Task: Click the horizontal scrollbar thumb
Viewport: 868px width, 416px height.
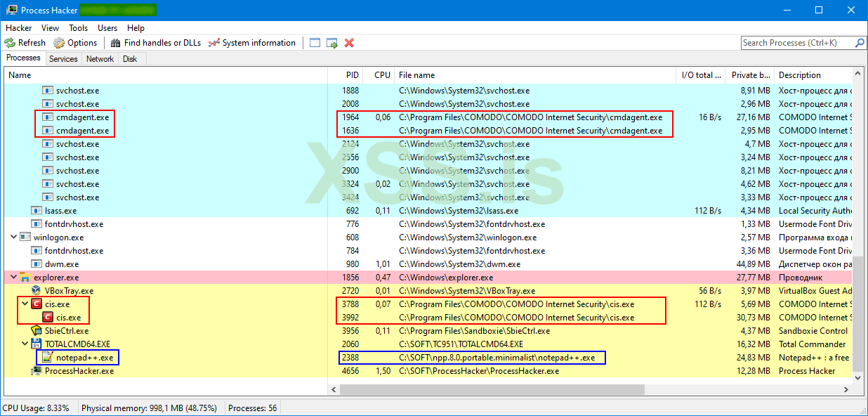Action: point(487,389)
